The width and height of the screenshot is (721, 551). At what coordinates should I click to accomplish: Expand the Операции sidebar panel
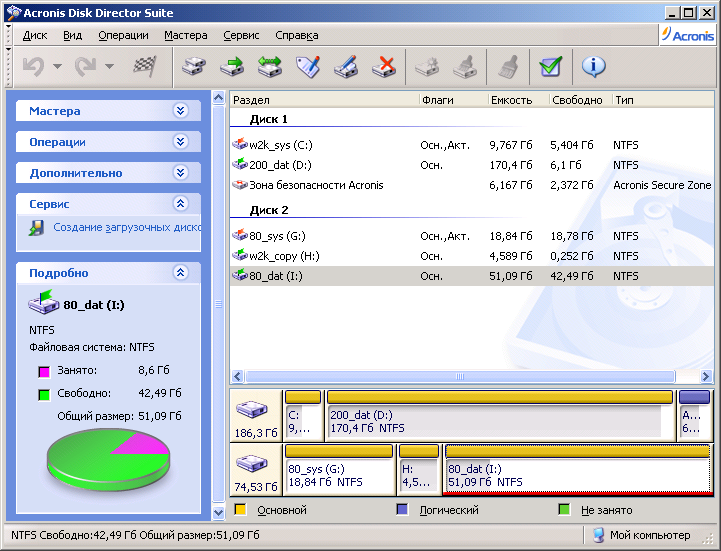tap(181, 142)
